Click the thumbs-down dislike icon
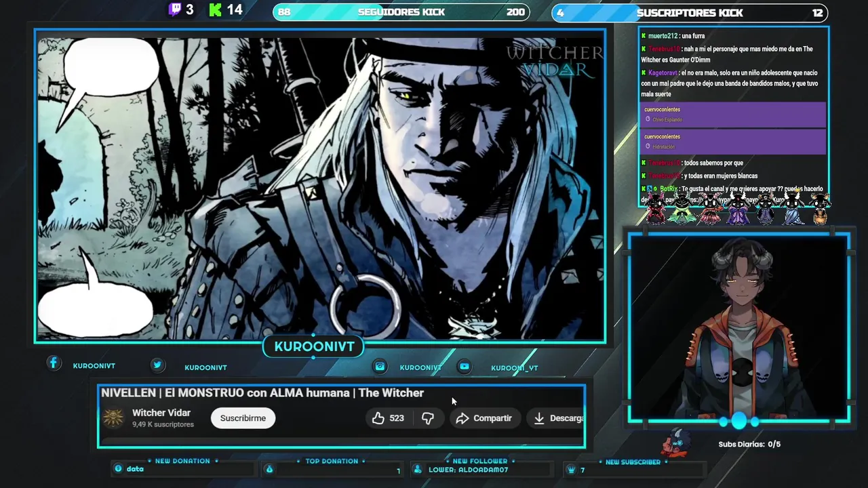Image resolution: width=868 pixels, height=488 pixels. [428, 418]
